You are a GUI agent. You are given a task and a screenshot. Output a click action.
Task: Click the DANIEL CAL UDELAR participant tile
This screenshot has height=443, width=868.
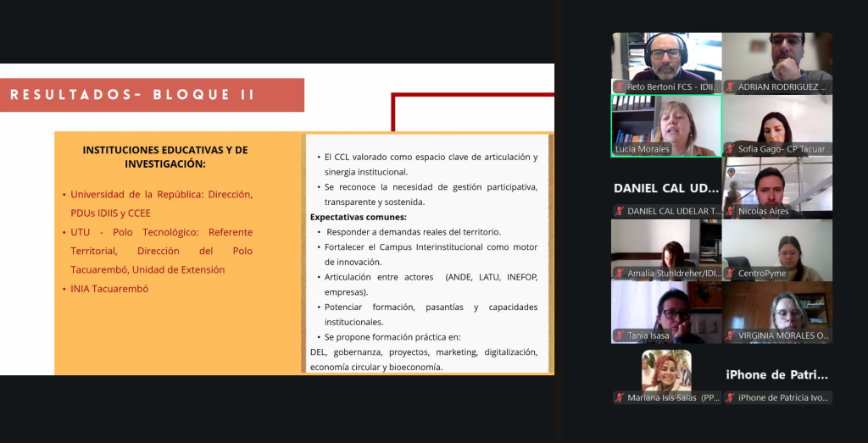tap(665, 188)
